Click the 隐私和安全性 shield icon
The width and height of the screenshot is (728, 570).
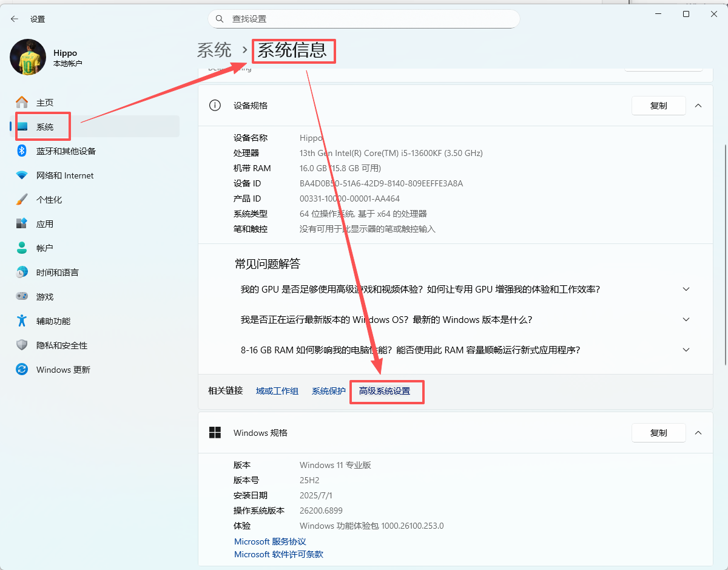[x=22, y=345]
